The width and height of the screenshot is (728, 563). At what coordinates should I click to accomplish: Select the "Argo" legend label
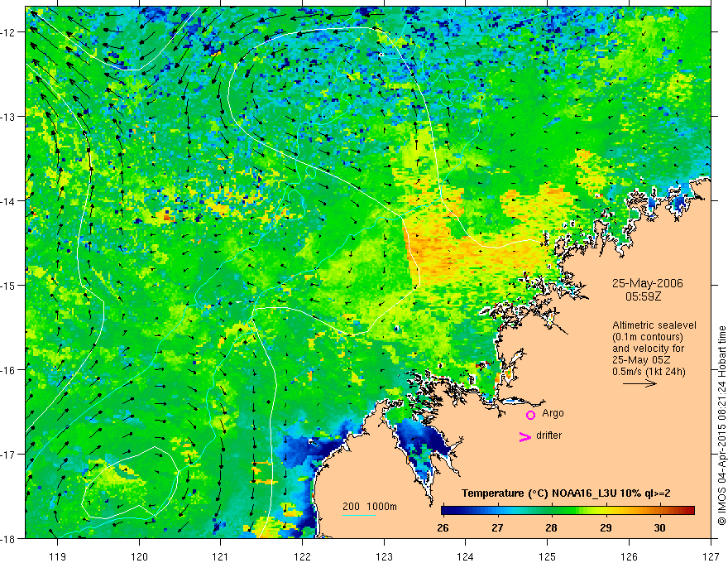click(x=553, y=413)
